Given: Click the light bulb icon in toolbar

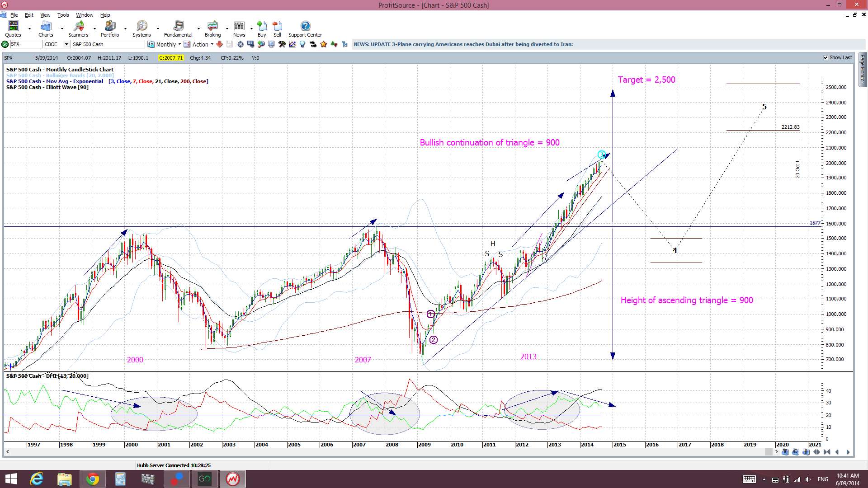Looking at the screenshot, I should (x=302, y=44).
